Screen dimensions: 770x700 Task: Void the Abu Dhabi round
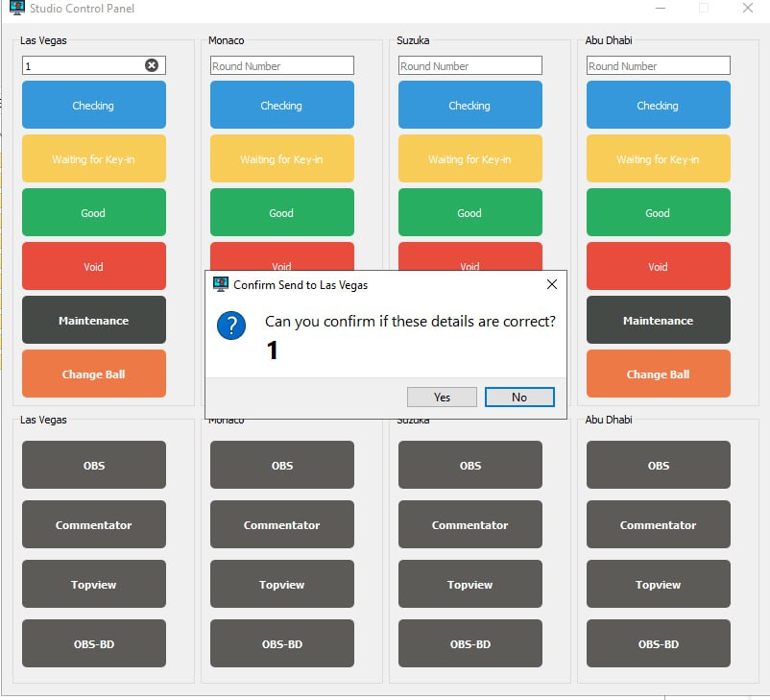click(658, 266)
